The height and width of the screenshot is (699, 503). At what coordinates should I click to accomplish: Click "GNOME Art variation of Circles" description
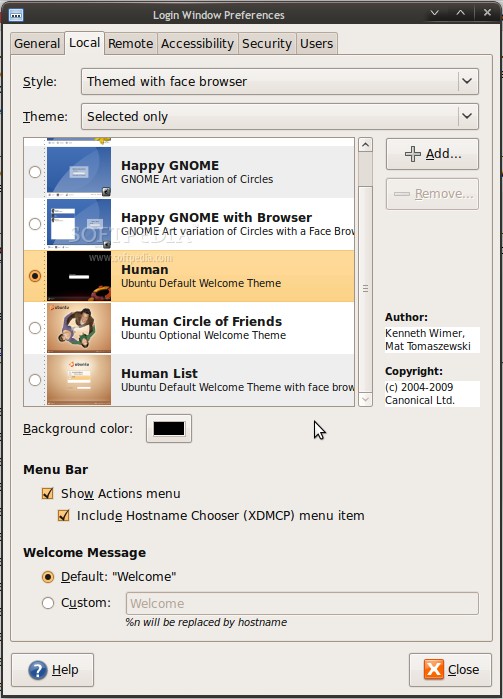tap(197, 179)
